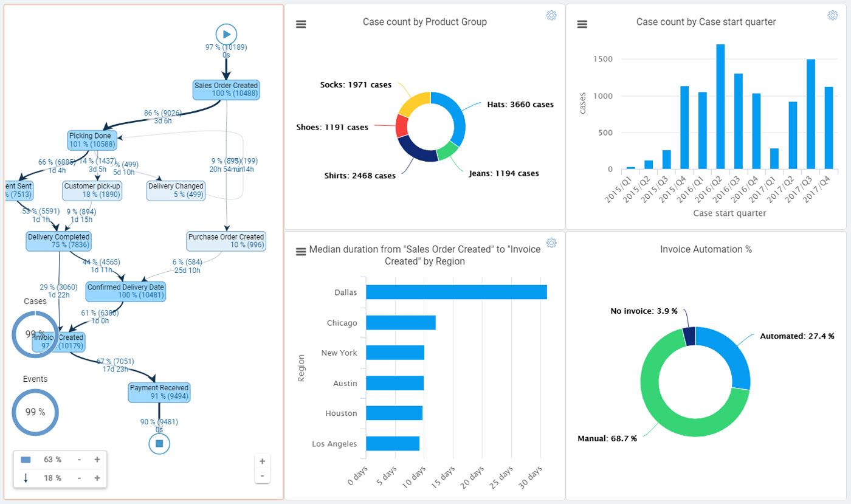Click hamburger icon on Case start quarter chart

click(x=582, y=24)
